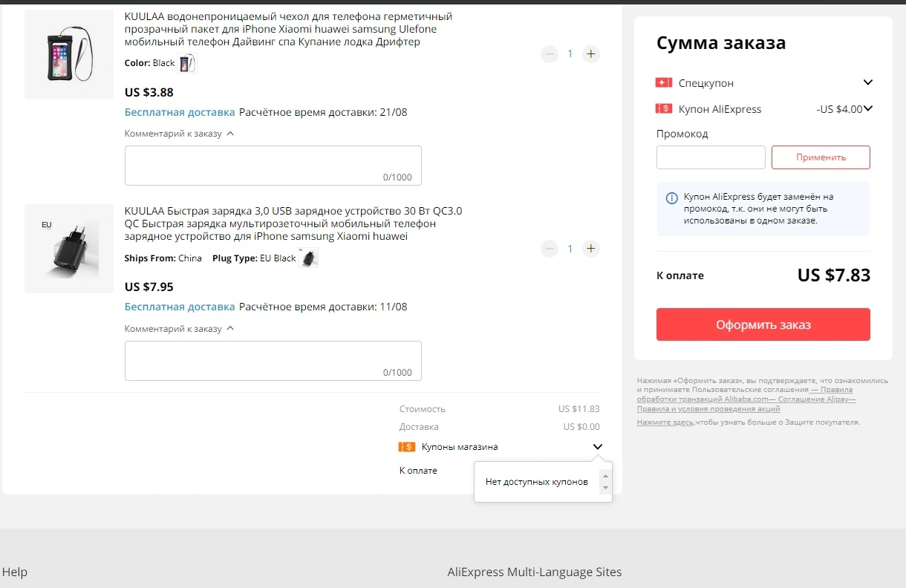Click the US $3.88 price
This screenshot has width=906, height=588.
[149, 93]
